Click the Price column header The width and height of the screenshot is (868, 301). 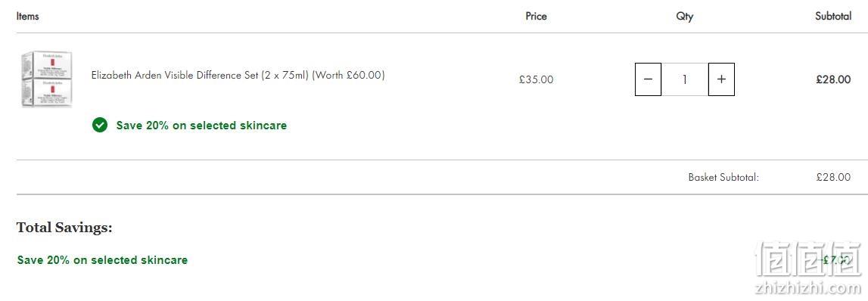[536, 16]
